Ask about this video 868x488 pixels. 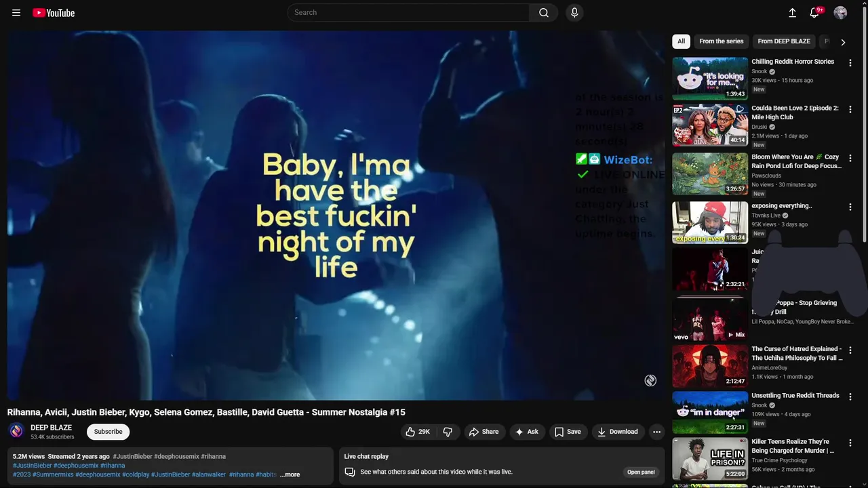[526, 432]
